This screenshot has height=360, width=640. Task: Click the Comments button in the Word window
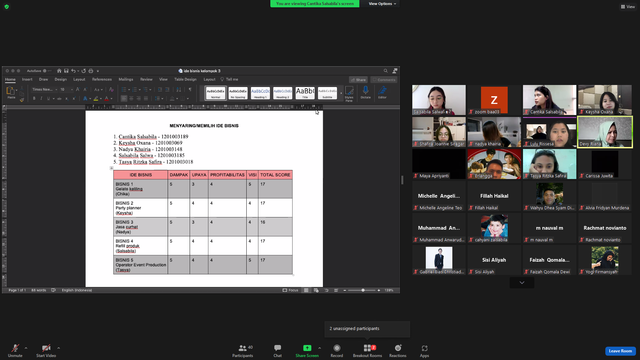coord(384,80)
